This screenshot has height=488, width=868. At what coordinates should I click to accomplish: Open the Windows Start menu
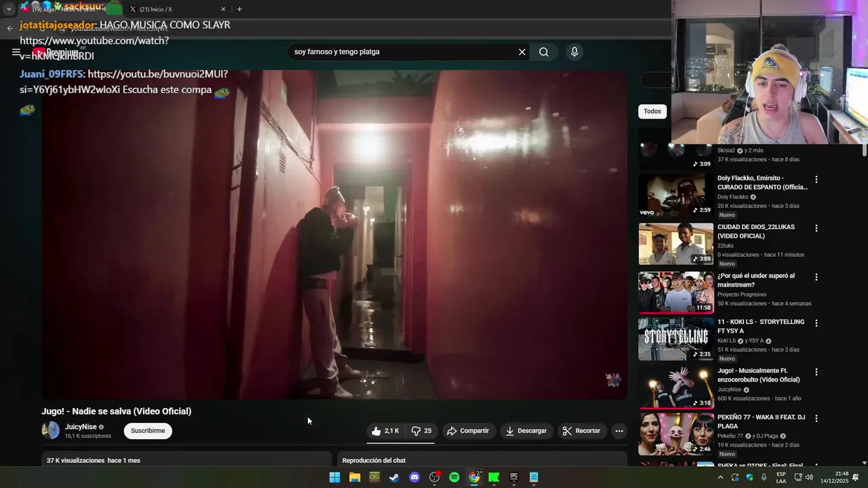(x=335, y=477)
